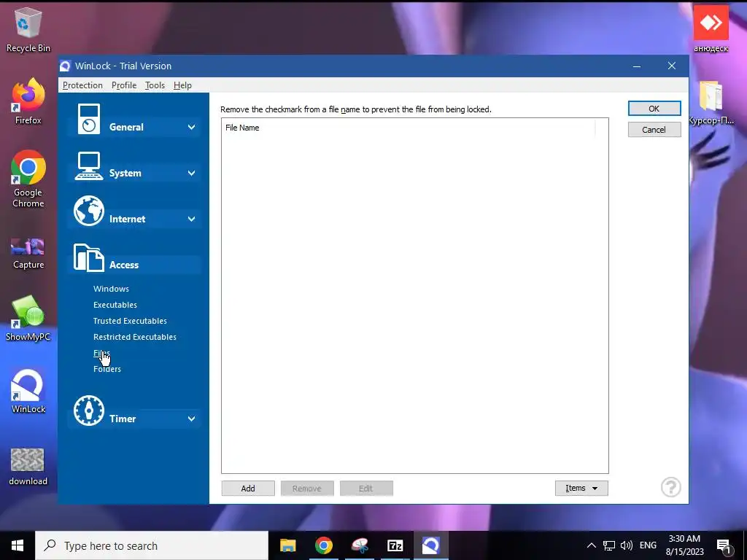Select the ShowMyPC desktop icon
Image resolution: width=747 pixels, height=560 pixels.
(28, 319)
